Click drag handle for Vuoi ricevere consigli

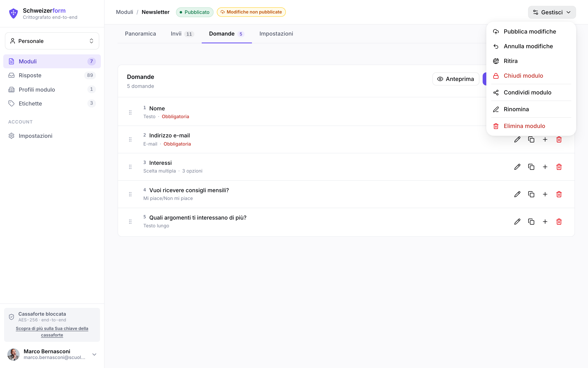[x=130, y=194]
